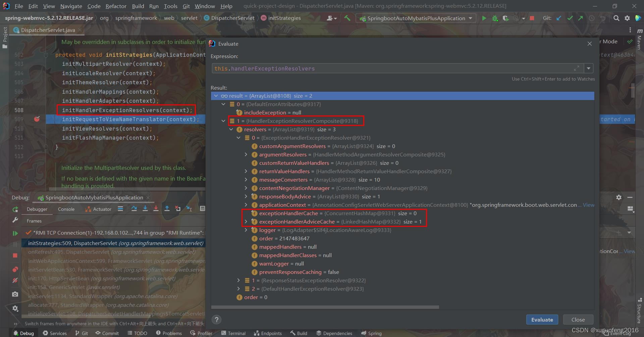Resume program in the debug sidebar
644x337 pixels.
15,233
